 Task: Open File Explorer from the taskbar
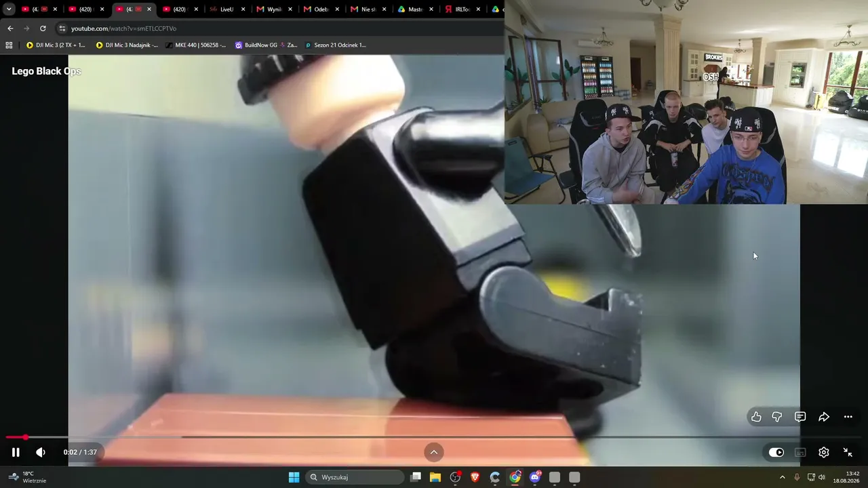tap(435, 477)
